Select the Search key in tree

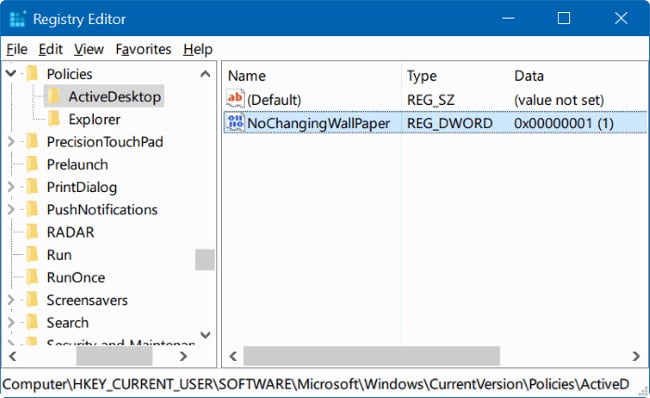[x=68, y=322]
